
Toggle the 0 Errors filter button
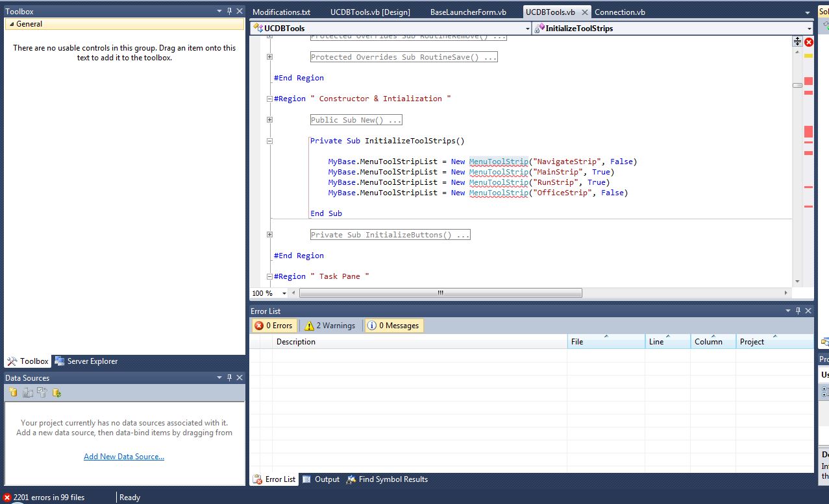pyautogui.click(x=274, y=326)
